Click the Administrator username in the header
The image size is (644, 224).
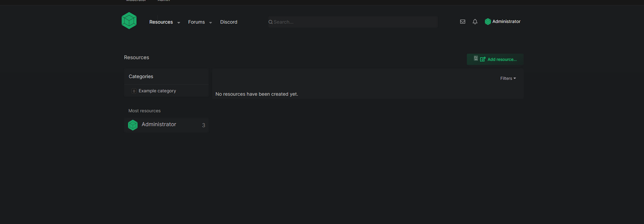506,22
